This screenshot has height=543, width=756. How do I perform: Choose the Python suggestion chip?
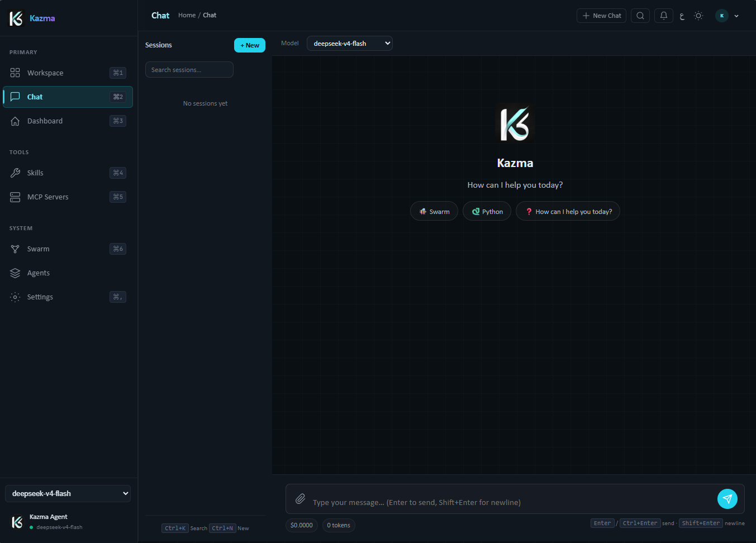(x=487, y=211)
